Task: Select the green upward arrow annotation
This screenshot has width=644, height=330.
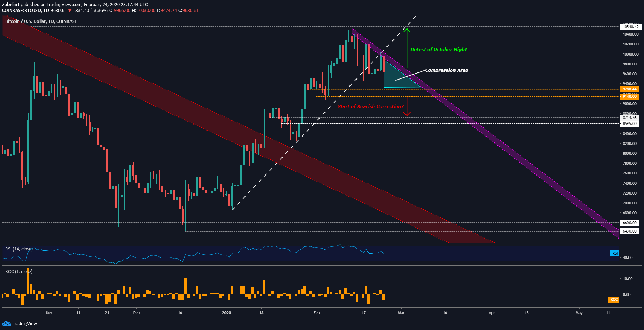Action: [407, 48]
